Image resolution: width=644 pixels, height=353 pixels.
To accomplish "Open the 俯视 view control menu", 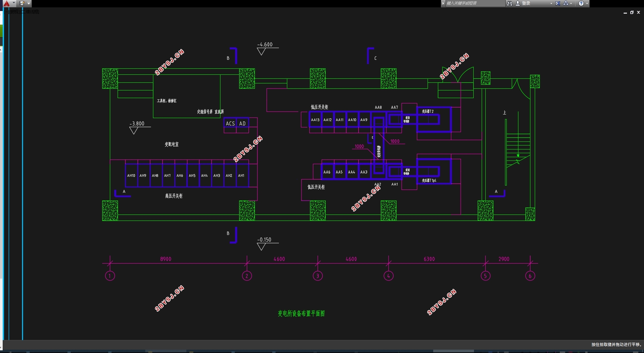I will pos(15,12).
